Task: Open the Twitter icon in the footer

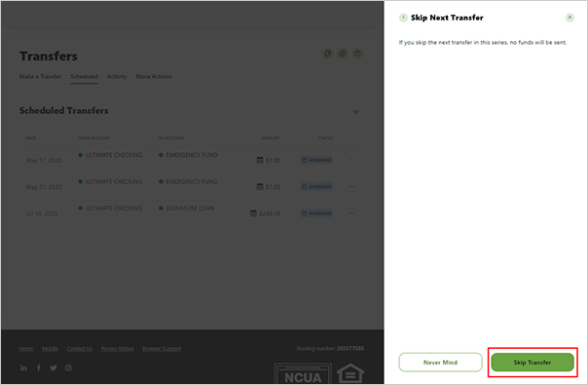Action: 54,368
